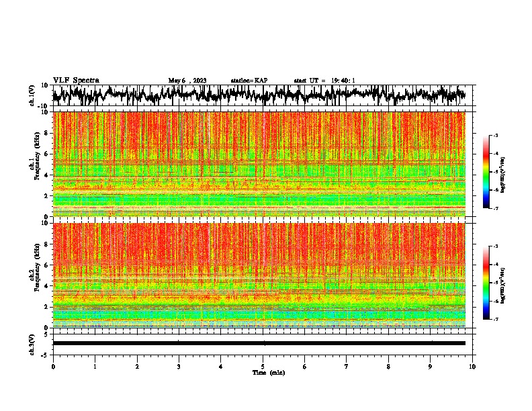532x411 pixels.
Task: Click the time axis tick label '5'
Action: pos(263,367)
